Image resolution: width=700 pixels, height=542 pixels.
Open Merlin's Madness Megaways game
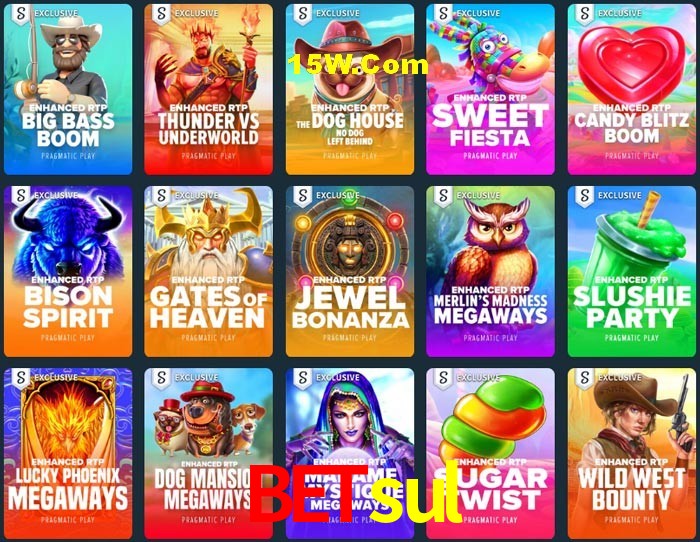[x=490, y=271]
